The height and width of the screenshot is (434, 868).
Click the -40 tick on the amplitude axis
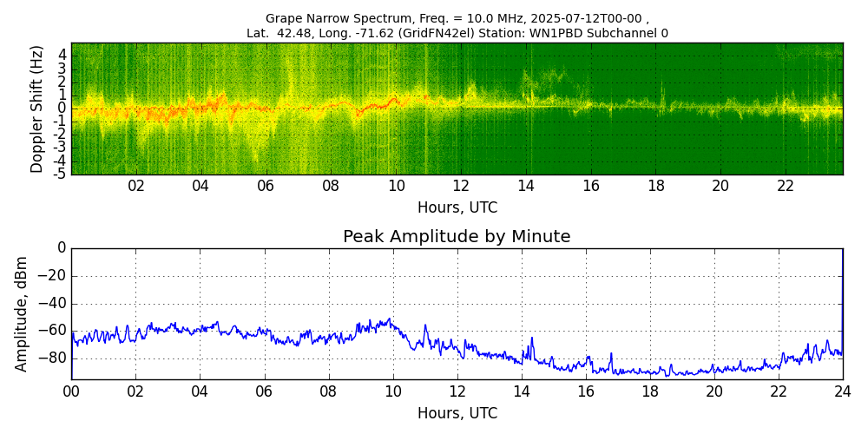point(54,305)
